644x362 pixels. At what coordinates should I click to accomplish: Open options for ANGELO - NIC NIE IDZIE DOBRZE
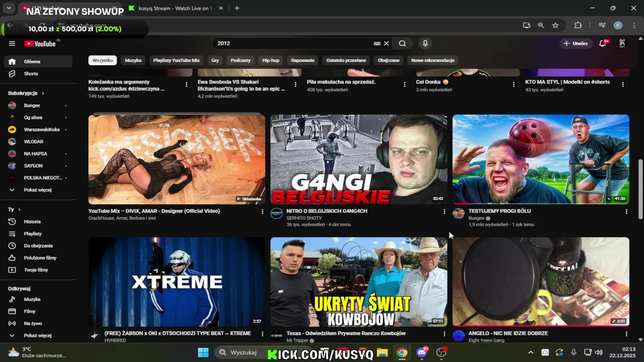click(x=626, y=334)
